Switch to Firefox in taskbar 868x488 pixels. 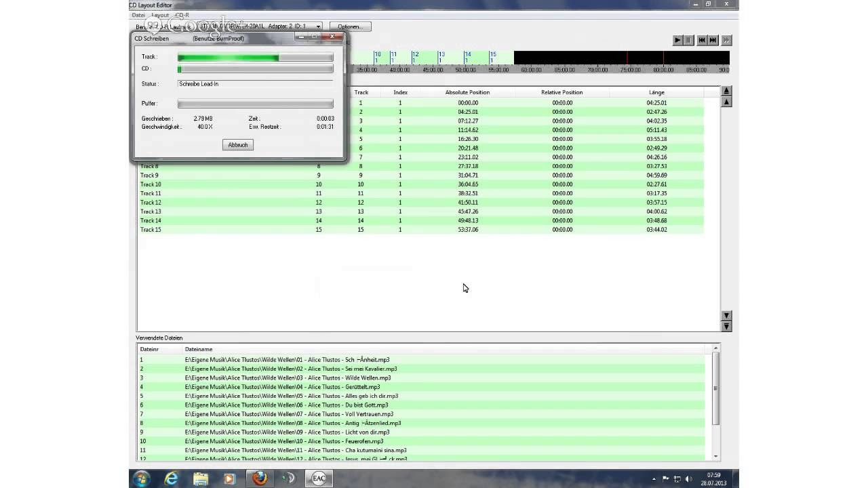click(x=260, y=479)
